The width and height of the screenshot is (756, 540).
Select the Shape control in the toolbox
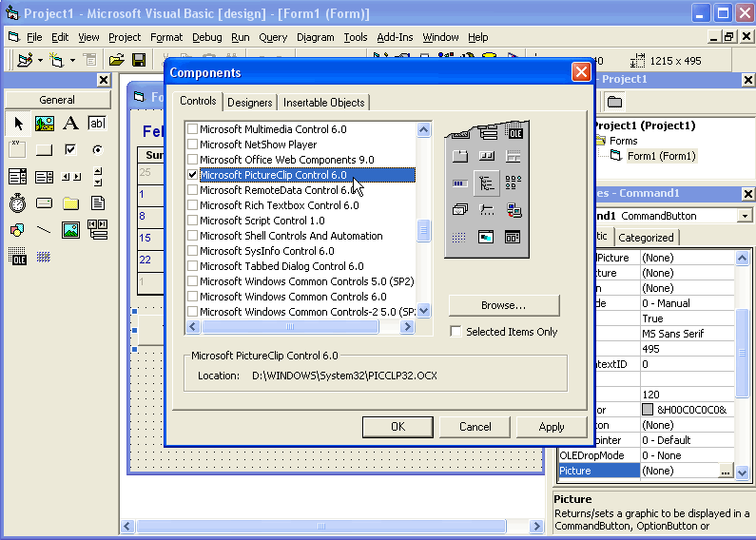tap(17, 230)
